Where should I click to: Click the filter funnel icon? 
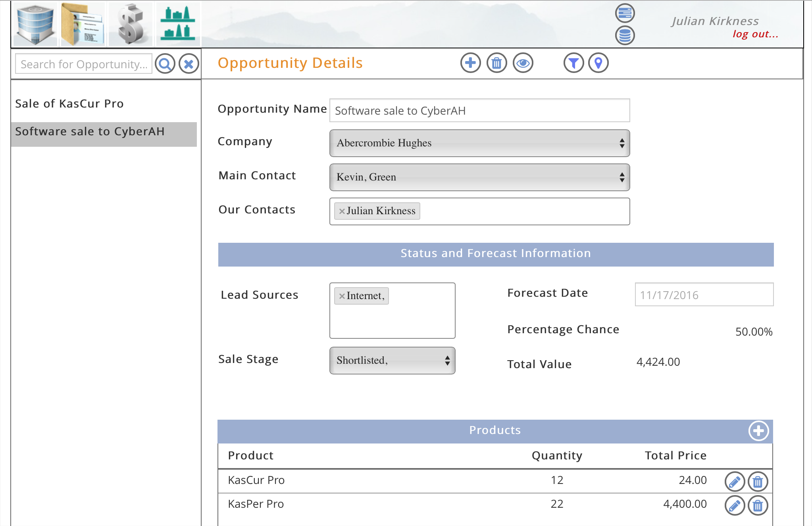click(573, 63)
